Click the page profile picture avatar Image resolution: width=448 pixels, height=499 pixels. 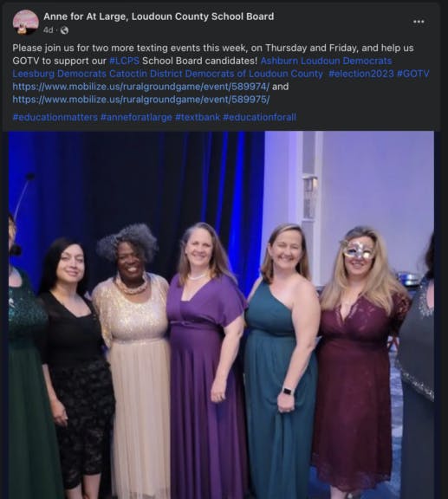pos(26,23)
